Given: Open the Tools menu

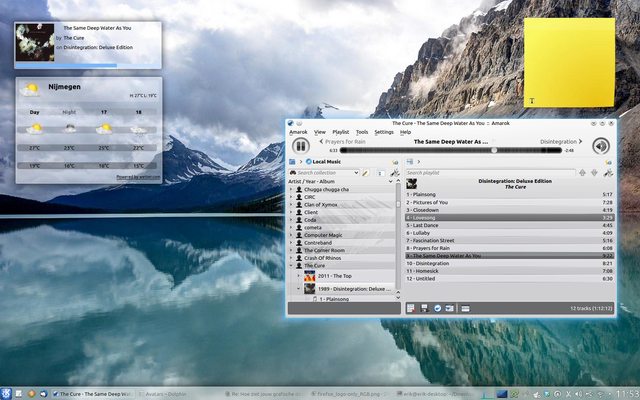Looking at the screenshot, I should click(x=362, y=132).
